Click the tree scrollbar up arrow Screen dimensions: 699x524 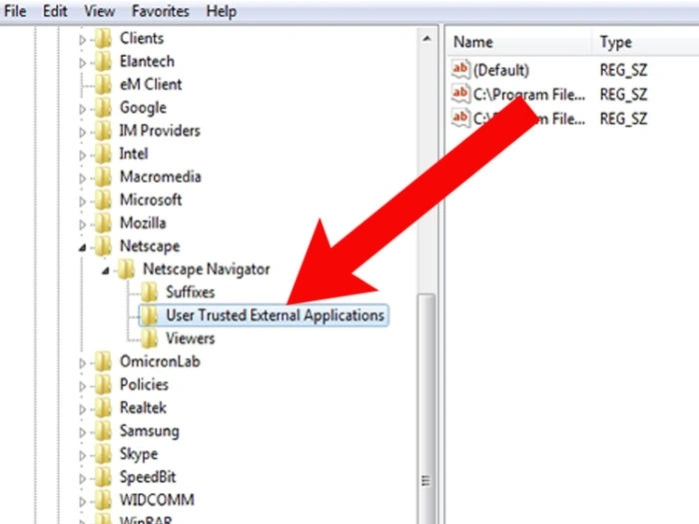coord(427,39)
